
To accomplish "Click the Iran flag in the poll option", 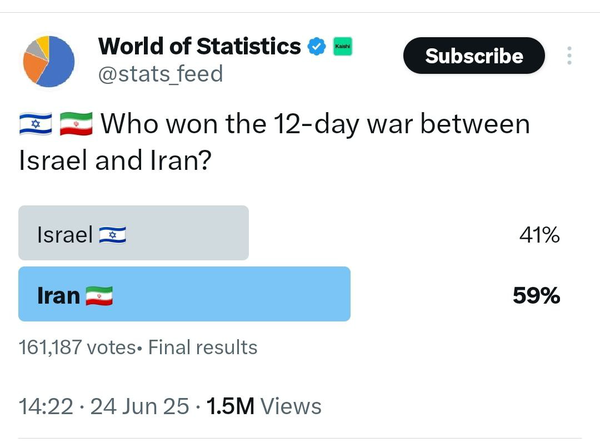I will (x=98, y=296).
